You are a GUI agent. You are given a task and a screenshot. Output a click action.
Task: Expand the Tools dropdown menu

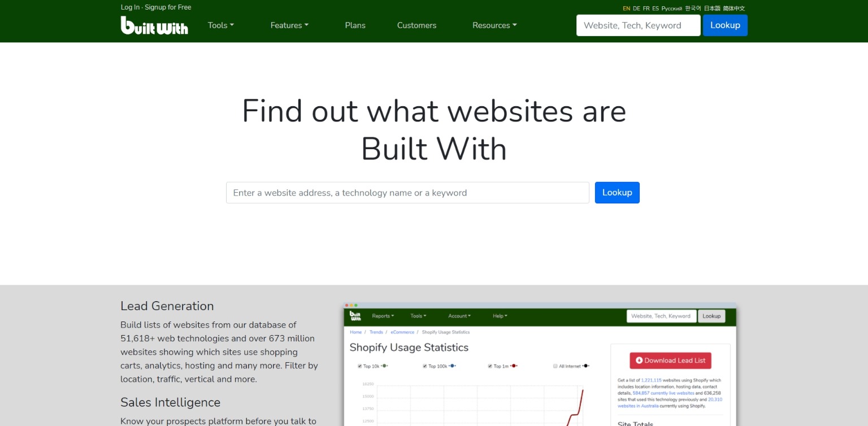[x=220, y=25]
